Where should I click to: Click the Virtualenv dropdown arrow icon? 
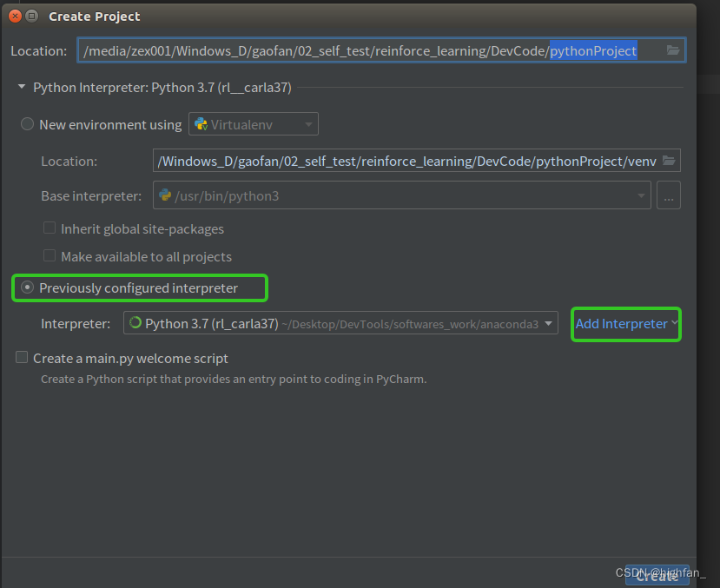tap(308, 123)
